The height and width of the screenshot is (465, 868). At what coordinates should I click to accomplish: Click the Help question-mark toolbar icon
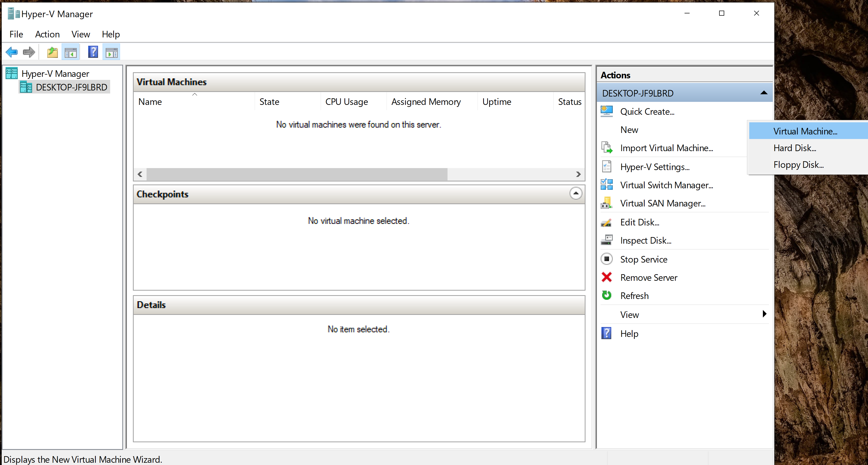click(x=93, y=52)
